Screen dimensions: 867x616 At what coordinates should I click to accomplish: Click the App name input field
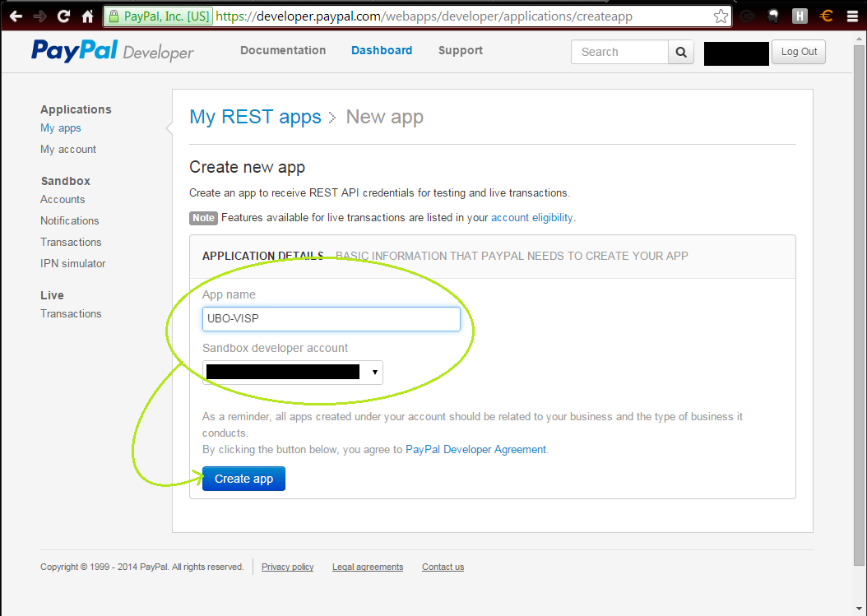pyautogui.click(x=331, y=319)
